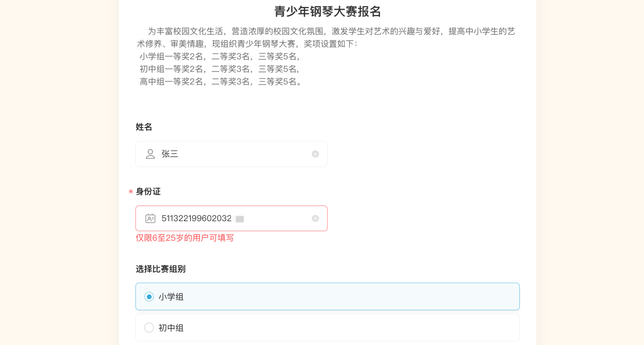Click the red error message 仅限6至25岁的用户可填写
The image size is (644, 345).
(x=185, y=238)
